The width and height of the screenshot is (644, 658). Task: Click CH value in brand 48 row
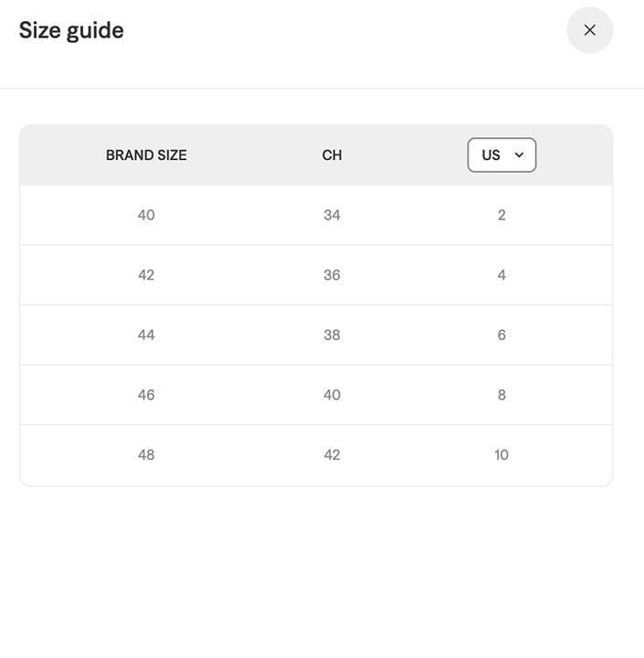[332, 455]
